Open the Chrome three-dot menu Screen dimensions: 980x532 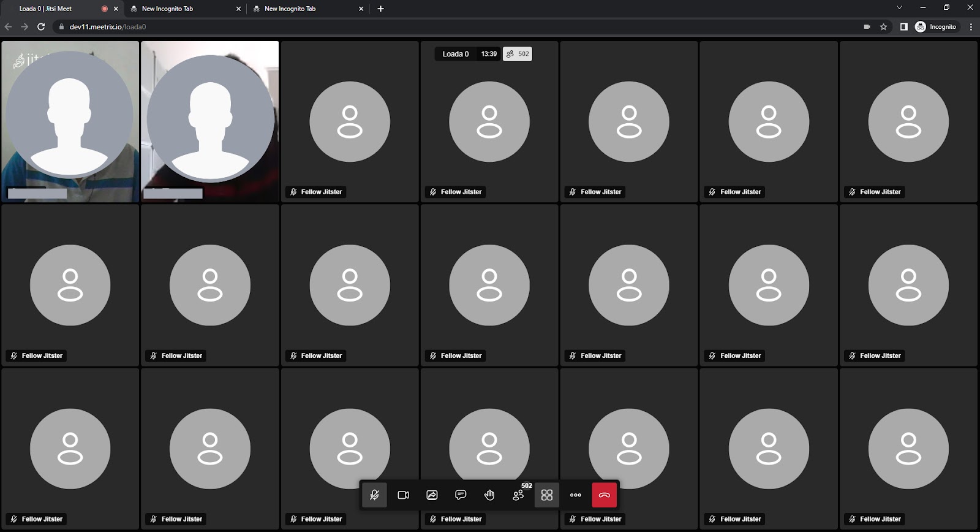(x=971, y=27)
